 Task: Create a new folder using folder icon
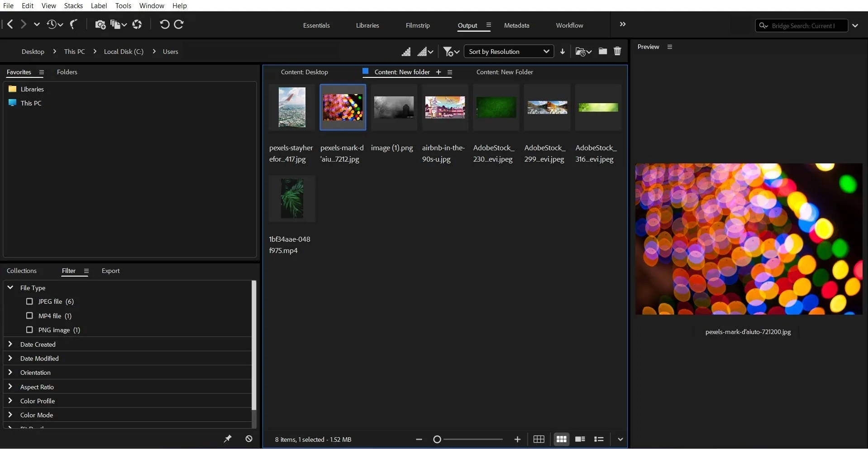tap(603, 51)
